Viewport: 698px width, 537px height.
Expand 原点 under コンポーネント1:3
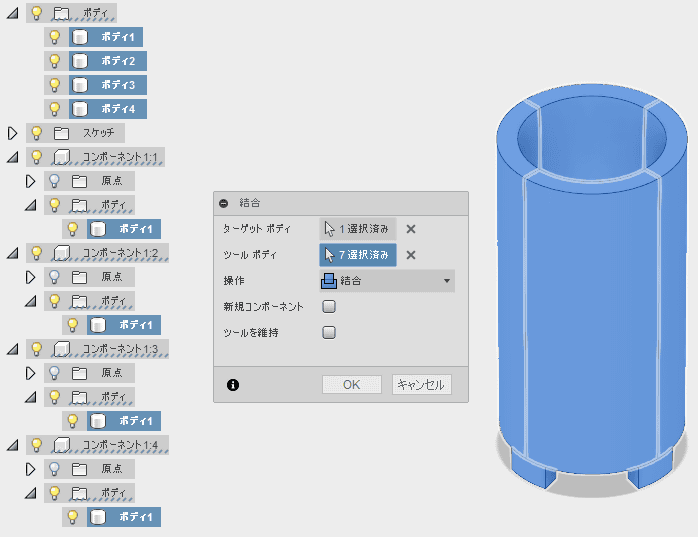pos(30,373)
